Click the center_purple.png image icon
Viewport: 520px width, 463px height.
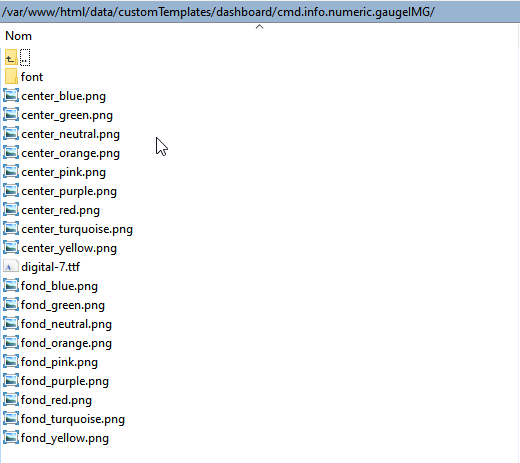11,191
